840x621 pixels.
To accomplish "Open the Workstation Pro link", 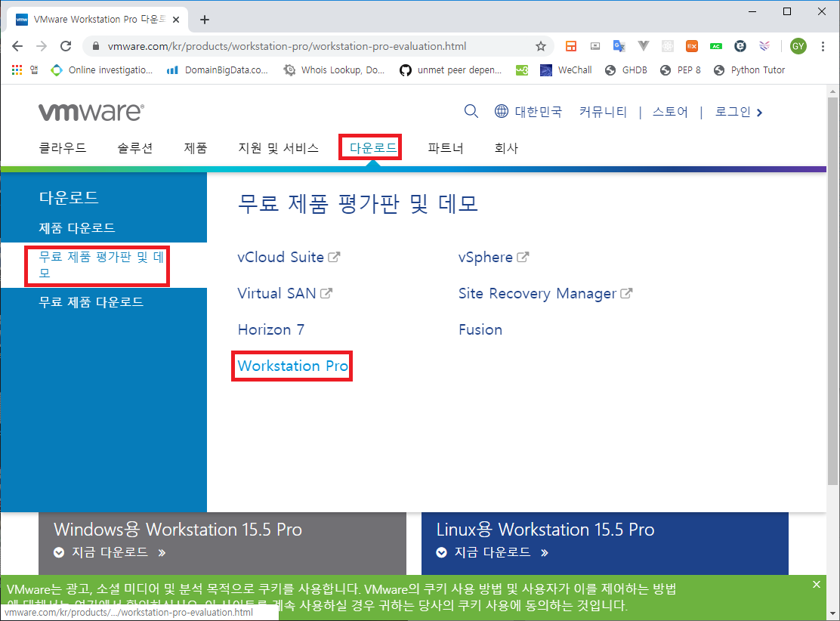I will [292, 366].
